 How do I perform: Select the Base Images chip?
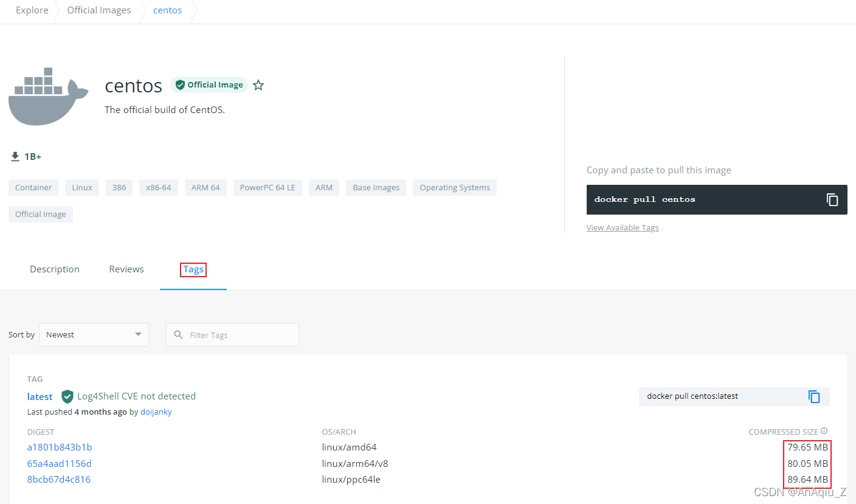376,187
